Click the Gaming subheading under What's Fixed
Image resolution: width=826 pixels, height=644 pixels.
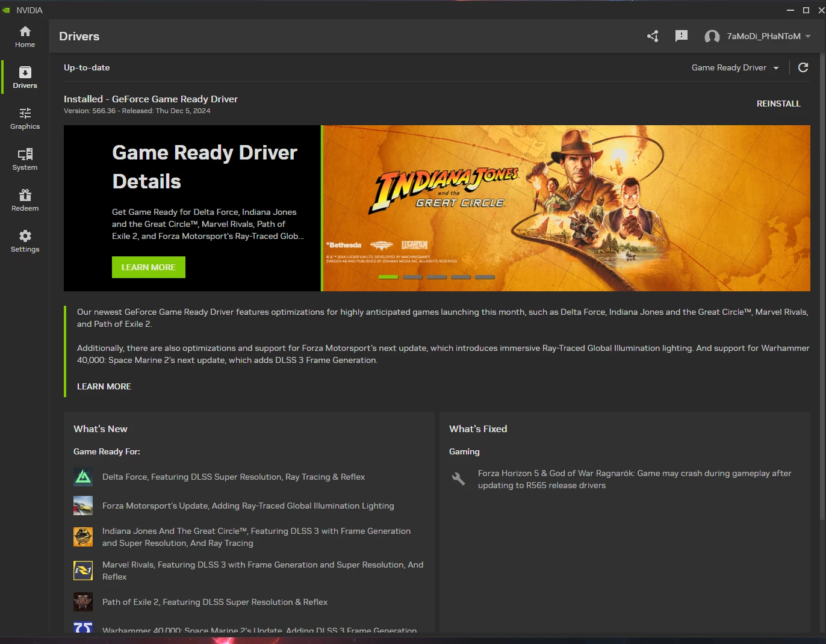pos(464,451)
